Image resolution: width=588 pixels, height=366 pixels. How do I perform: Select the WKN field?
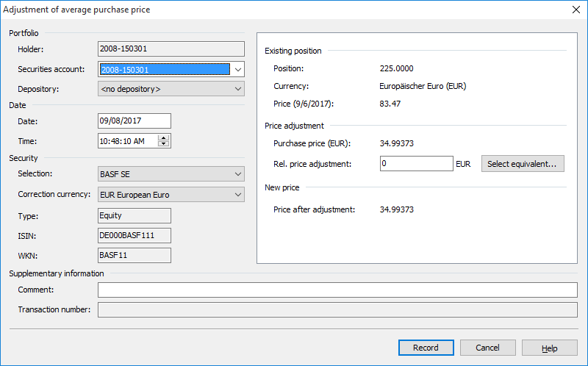134,255
